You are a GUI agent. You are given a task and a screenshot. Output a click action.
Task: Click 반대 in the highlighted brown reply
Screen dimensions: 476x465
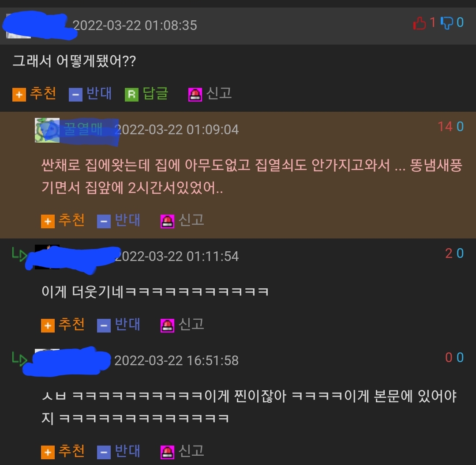tap(127, 220)
